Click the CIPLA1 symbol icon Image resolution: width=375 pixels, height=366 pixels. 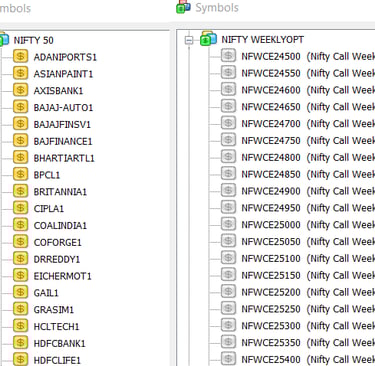coord(20,208)
